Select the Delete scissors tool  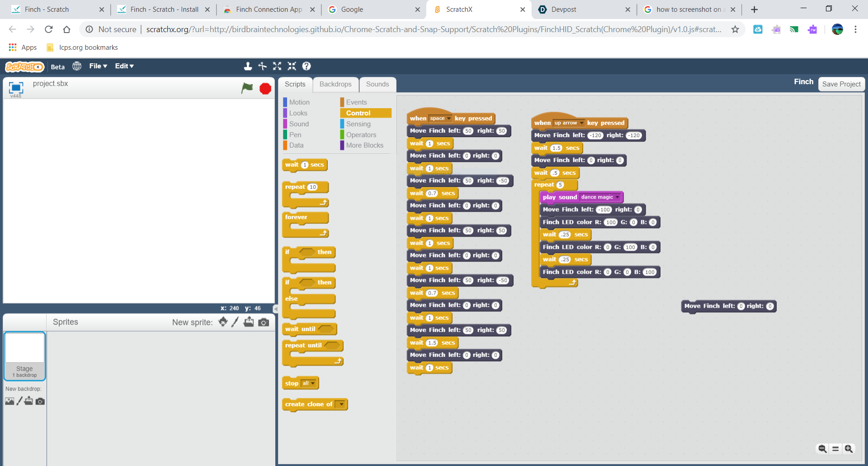pos(263,66)
